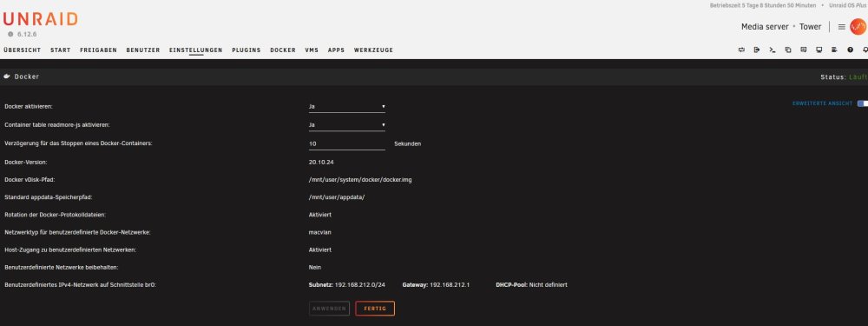
Task: Open Container table readmore-js dropdown
Action: coord(347,124)
